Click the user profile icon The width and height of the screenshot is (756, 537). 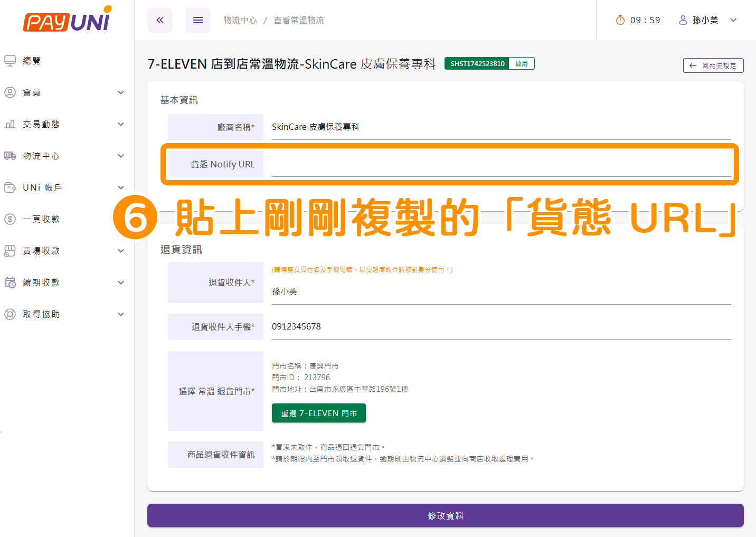[683, 20]
